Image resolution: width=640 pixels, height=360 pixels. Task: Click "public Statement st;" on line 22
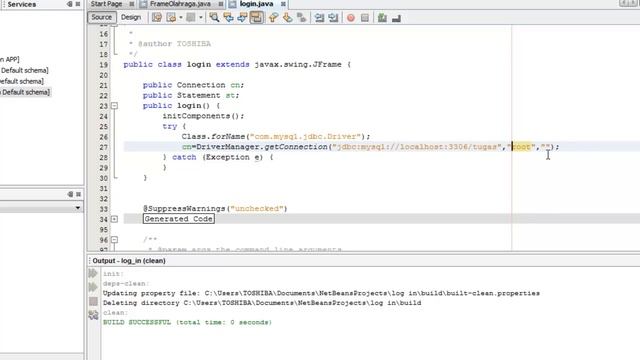191,95
